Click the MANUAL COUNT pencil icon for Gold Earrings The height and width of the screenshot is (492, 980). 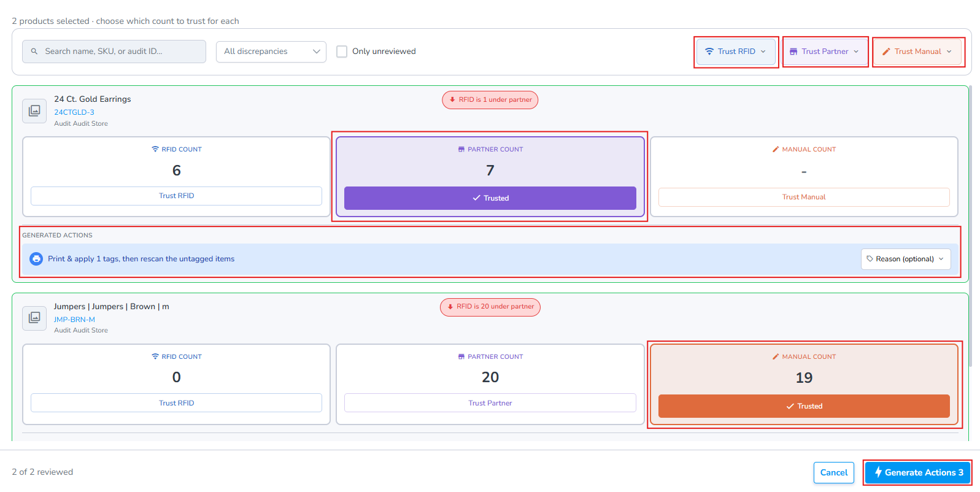[x=776, y=149]
